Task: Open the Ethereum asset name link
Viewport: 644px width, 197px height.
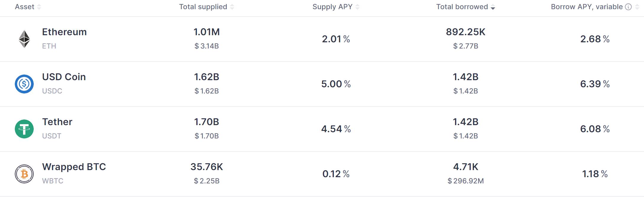Action: (x=64, y=32)
